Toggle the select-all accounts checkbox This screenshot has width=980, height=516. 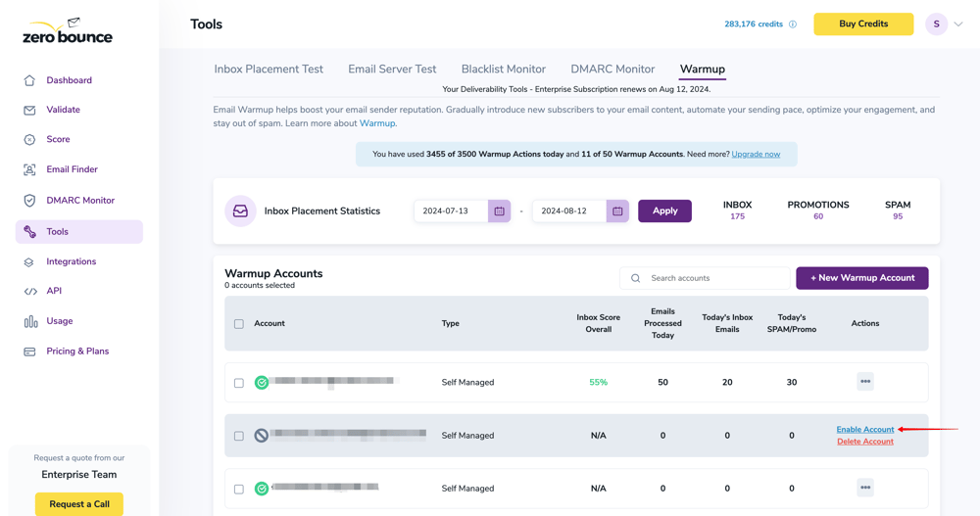[239, 324]
